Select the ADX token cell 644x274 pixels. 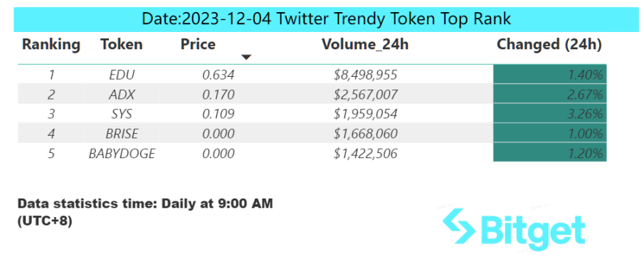[122, 95]
